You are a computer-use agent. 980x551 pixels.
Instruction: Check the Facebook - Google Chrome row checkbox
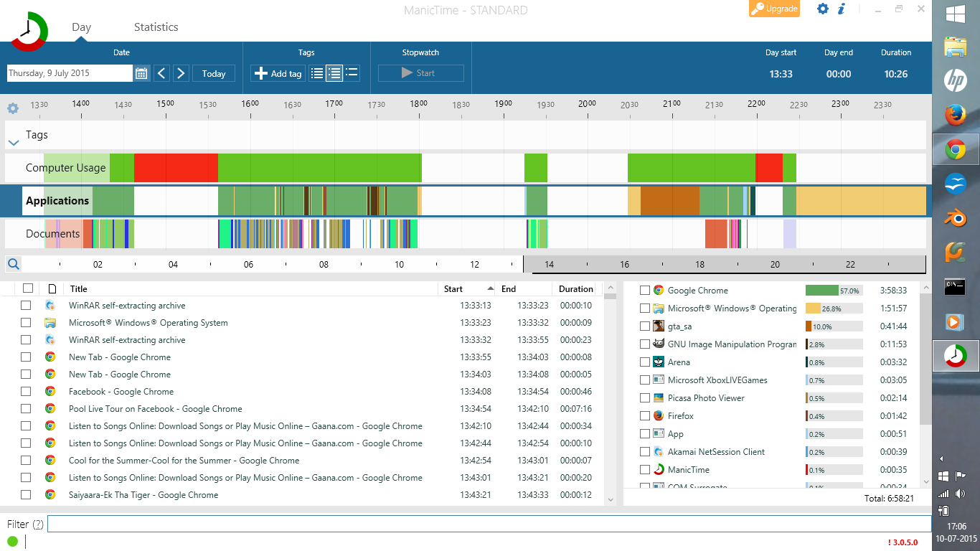tap(27, 391)
